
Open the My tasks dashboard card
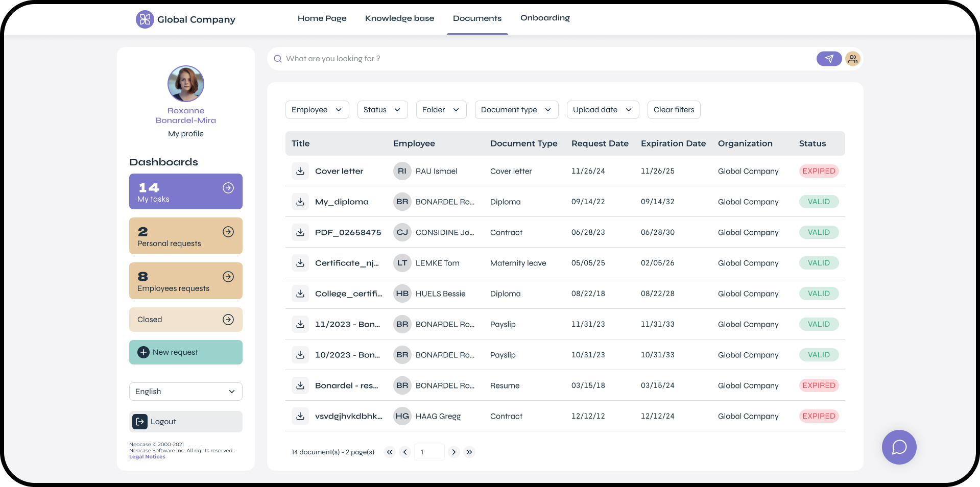click(185, 191)
